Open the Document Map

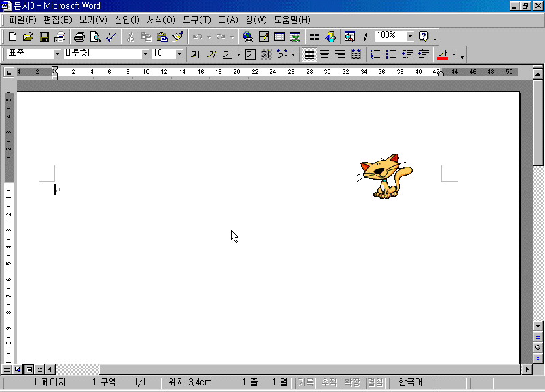[x=349, y=37]
